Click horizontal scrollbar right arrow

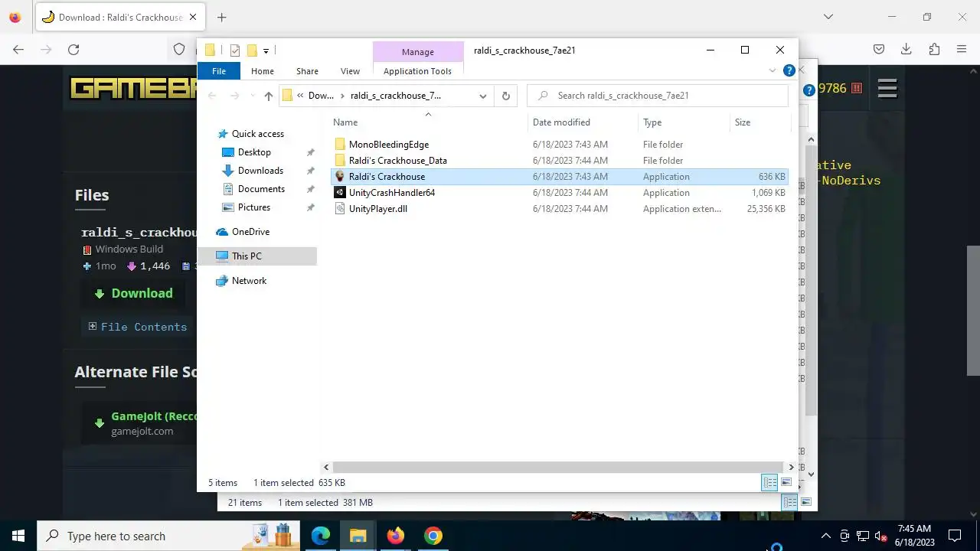792,467
